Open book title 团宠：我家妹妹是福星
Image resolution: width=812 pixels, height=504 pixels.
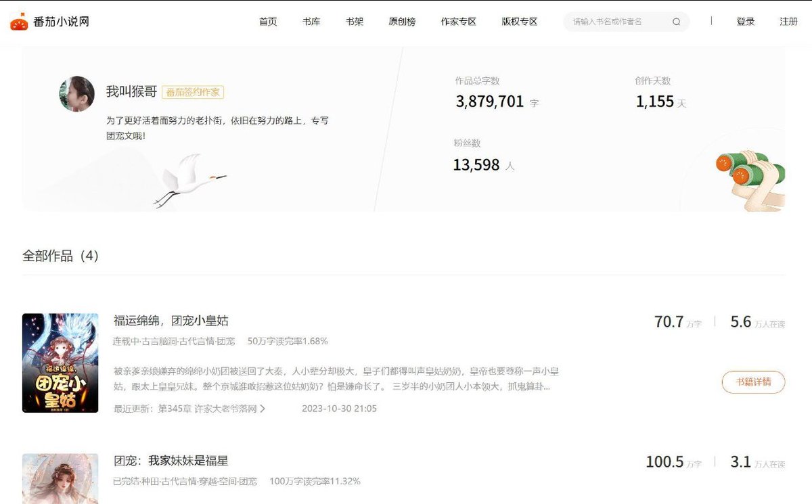pyautogui.click(x=171, y=461)
